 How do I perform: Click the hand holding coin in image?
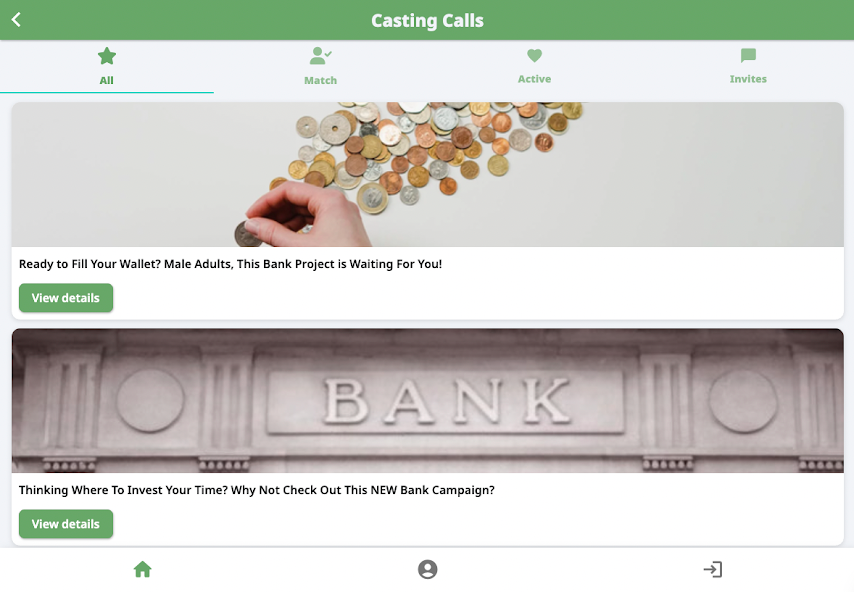305,215
